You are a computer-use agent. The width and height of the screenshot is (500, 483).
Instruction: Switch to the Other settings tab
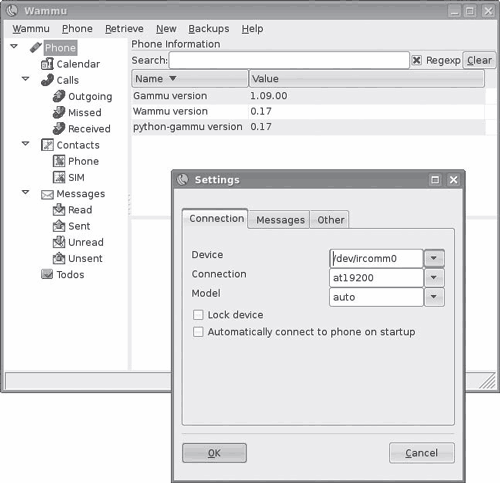point(330,220)
